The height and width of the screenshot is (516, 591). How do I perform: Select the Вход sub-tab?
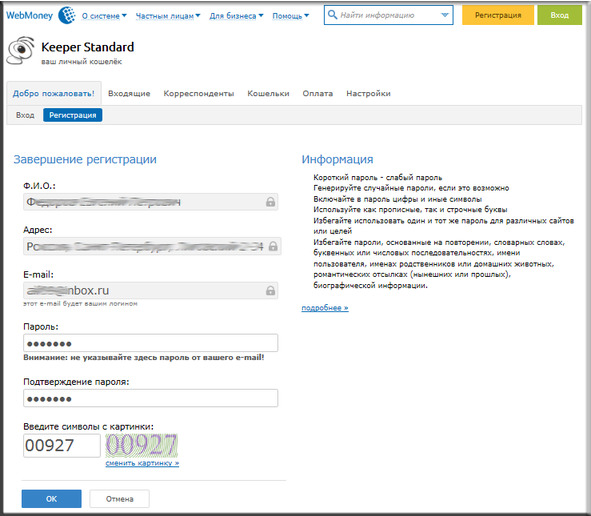pos(25,115)
